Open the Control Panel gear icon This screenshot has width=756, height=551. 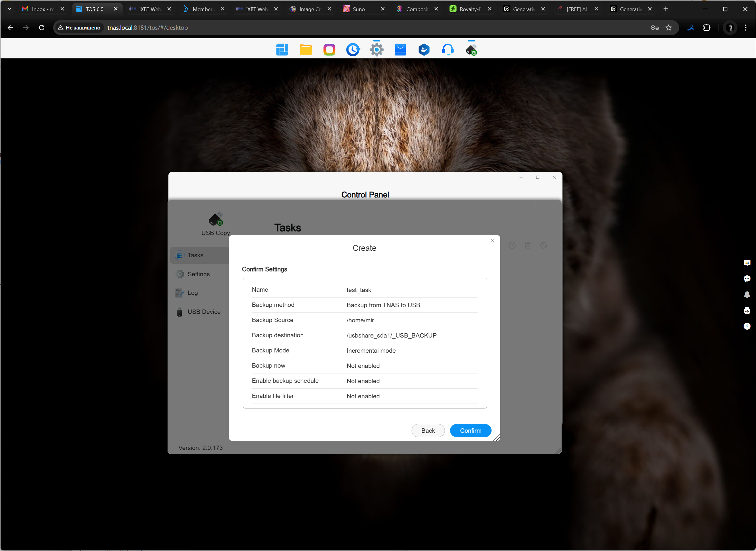pyautogui.click(x=377, y=50)
